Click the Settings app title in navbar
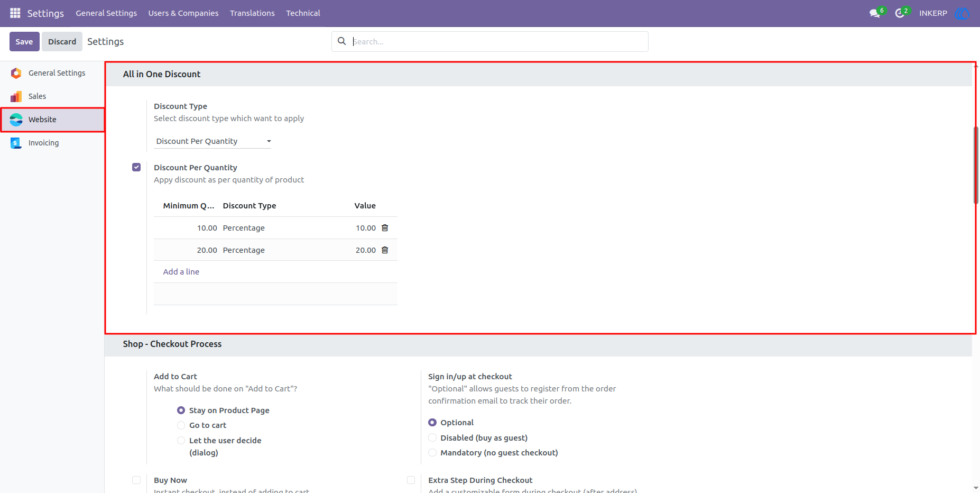The image size is (980, 493). point(45,13)
